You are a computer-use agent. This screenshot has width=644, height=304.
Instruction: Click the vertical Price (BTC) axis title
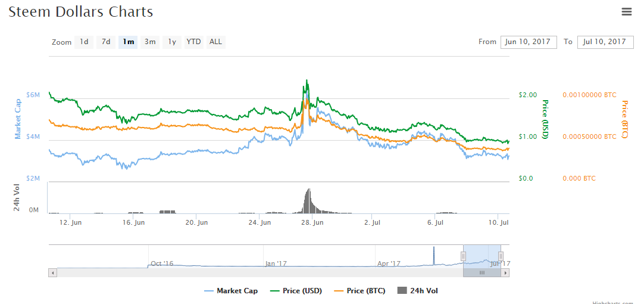pos(625,119)
